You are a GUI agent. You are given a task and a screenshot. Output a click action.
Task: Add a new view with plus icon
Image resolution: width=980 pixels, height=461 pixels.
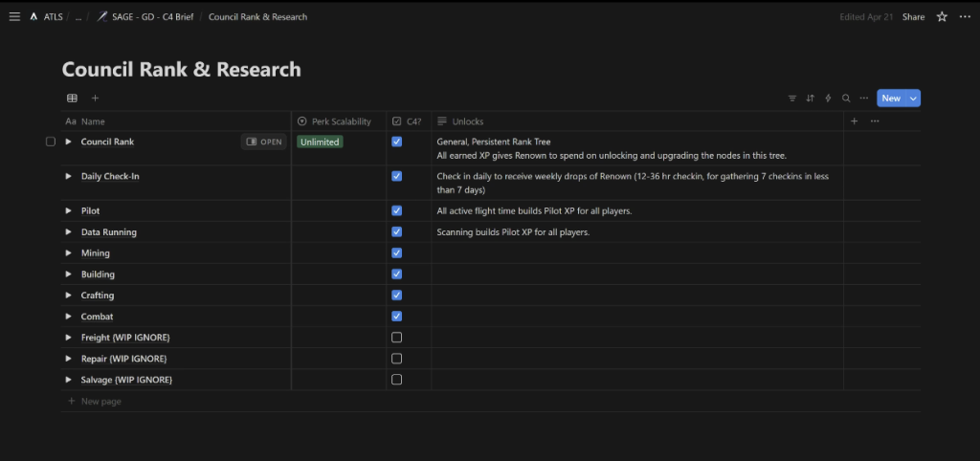click(x=95, y=99)
